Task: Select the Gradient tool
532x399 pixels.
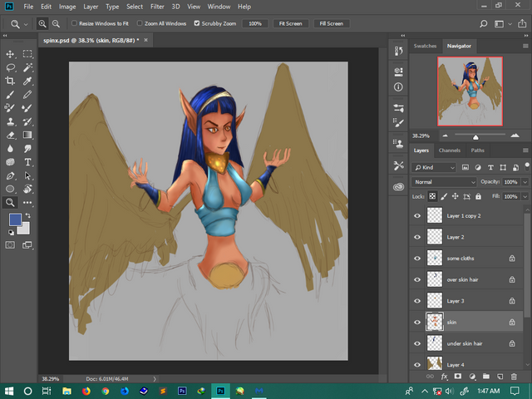Action: click(x=27, y=135)
